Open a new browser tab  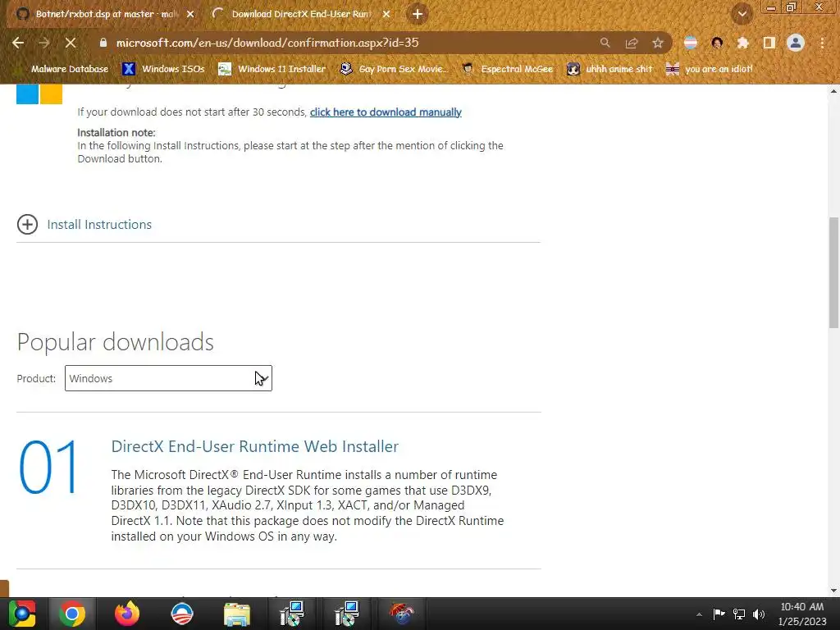(418, 14)
